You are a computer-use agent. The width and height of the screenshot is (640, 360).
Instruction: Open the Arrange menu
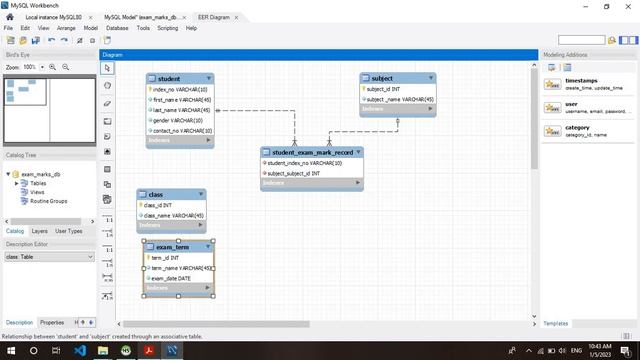tap(66, 28)
